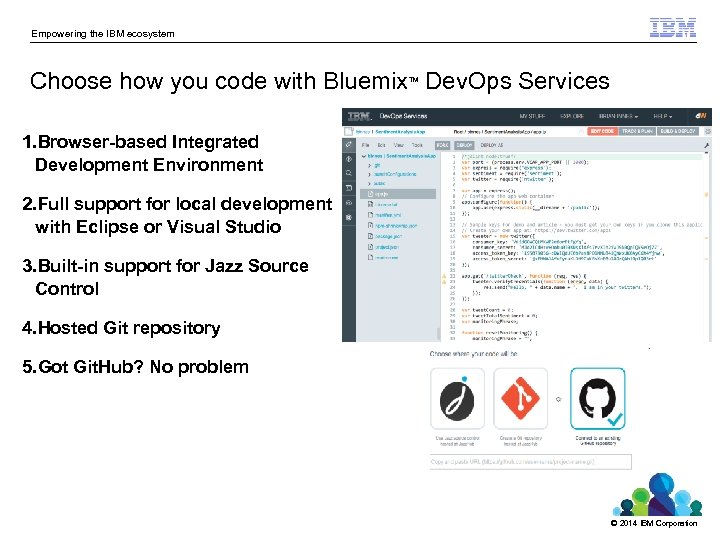Switch to TRACK & PLAN
720x540 pixels.
[637, 131]
